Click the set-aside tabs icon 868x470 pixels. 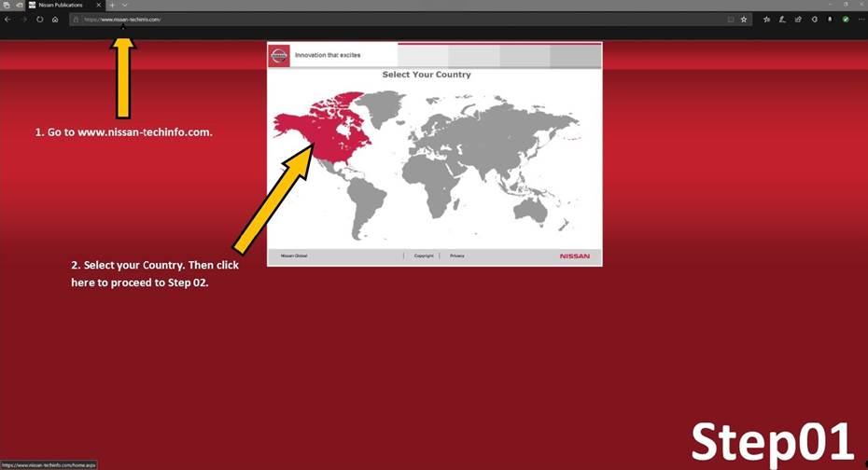click(x=7, y=5)
